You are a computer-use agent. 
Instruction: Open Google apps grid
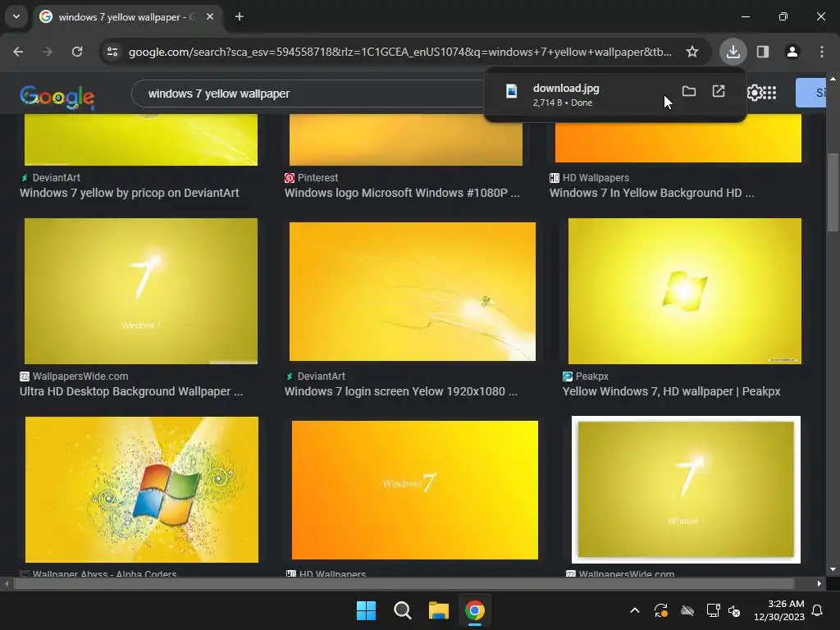coord(769,93)
